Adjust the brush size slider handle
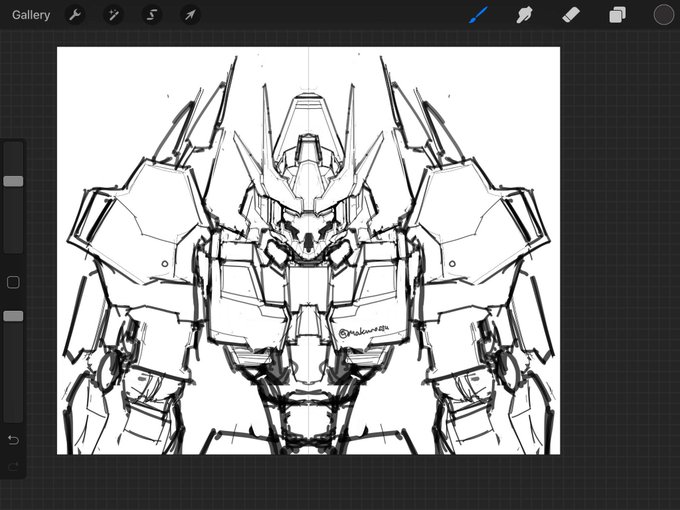Viewport: 680px width, 510px height. pos(13,181)
